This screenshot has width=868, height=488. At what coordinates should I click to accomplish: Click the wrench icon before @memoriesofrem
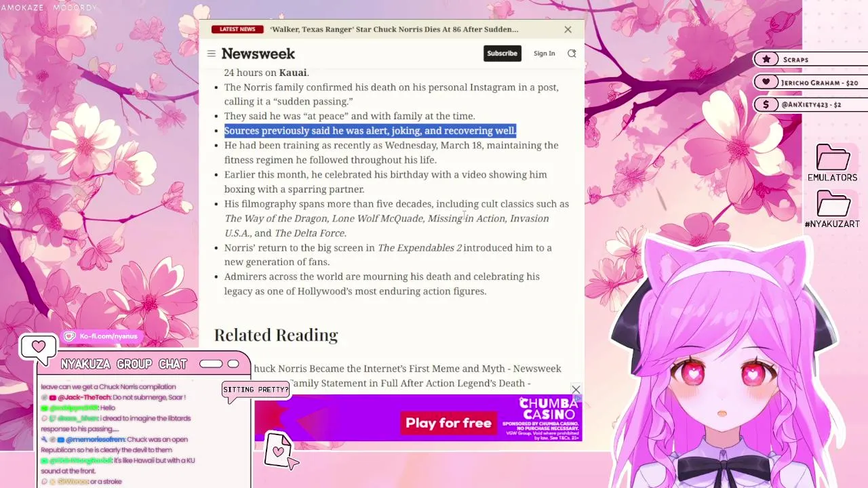pyautogui.click(x=44, y=439)
